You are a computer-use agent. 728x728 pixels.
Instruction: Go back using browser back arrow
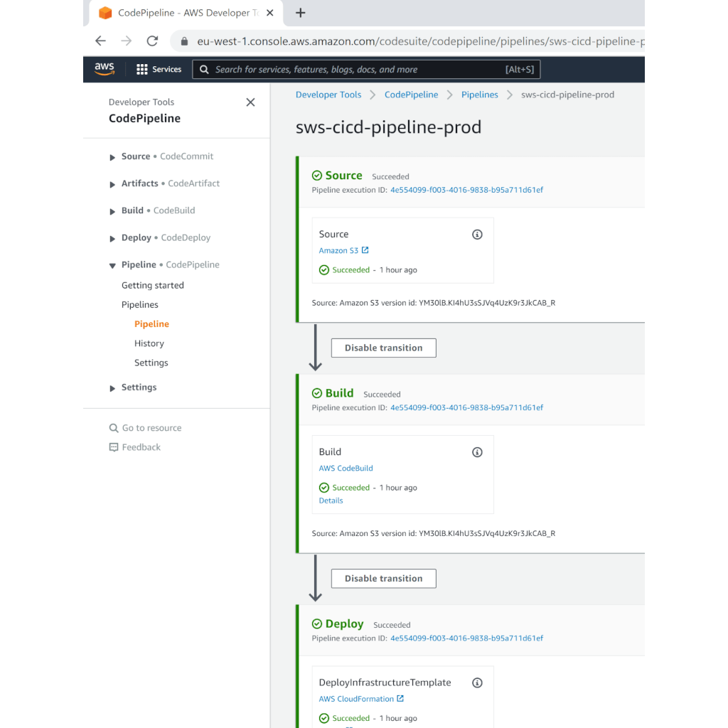coord(101,41)
